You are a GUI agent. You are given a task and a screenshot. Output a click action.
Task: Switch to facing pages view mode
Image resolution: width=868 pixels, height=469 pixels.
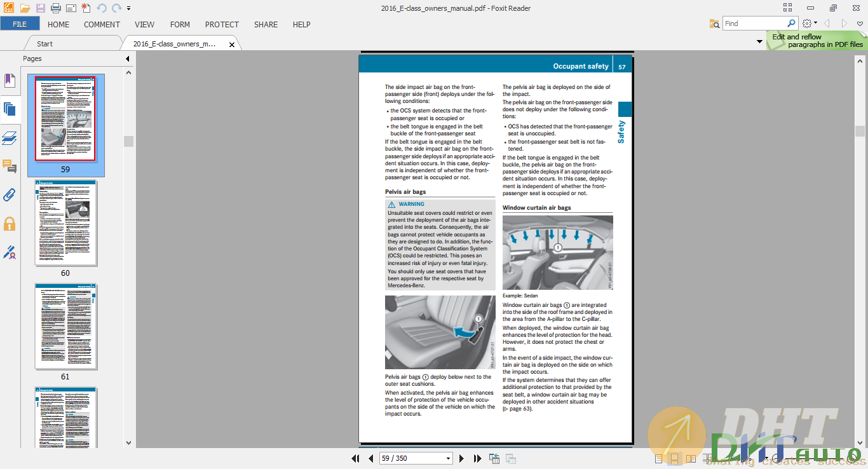coord(691,458)
